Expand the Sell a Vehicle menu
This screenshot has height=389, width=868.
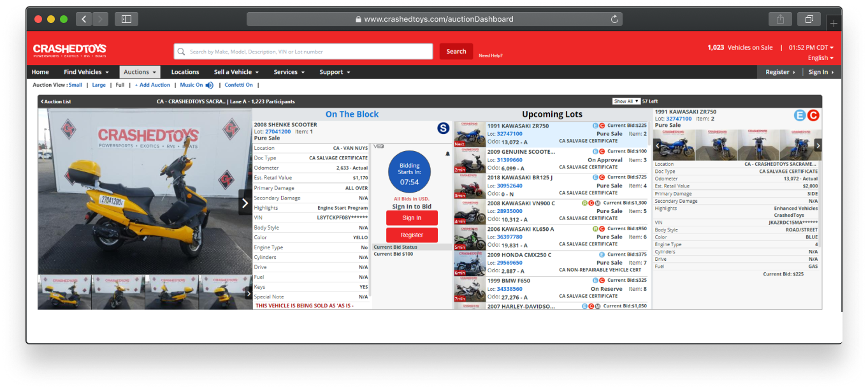tap(236, 72)
